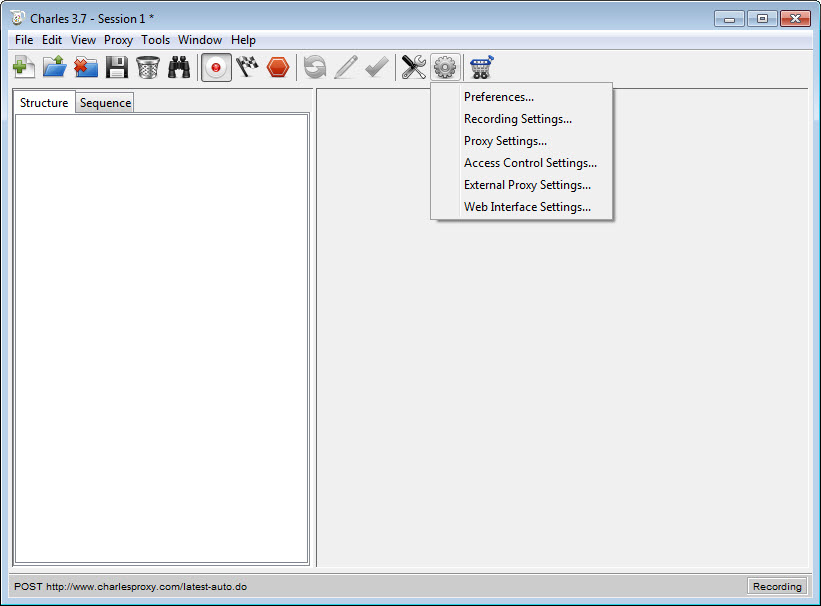Click the Validate checkmark icon
The height and width of the screenshot is (606, 821).
pyautogui.click(x=377, y=67)
